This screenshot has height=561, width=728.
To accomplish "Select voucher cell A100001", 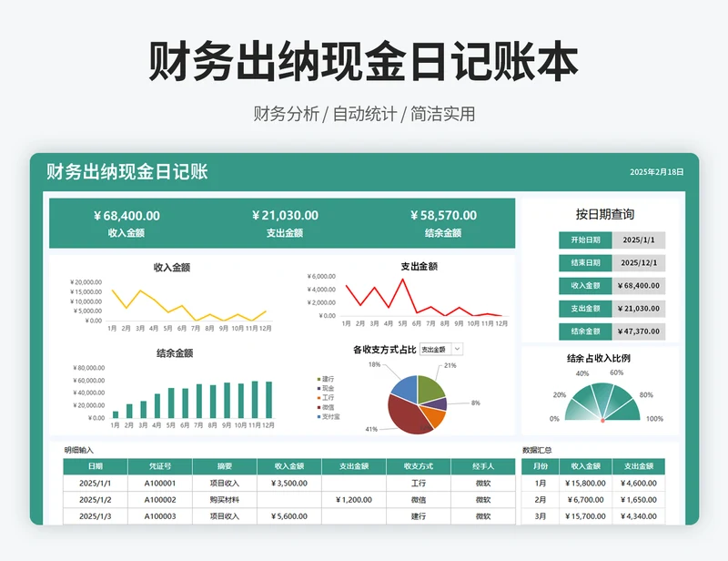I will (160, 484).
